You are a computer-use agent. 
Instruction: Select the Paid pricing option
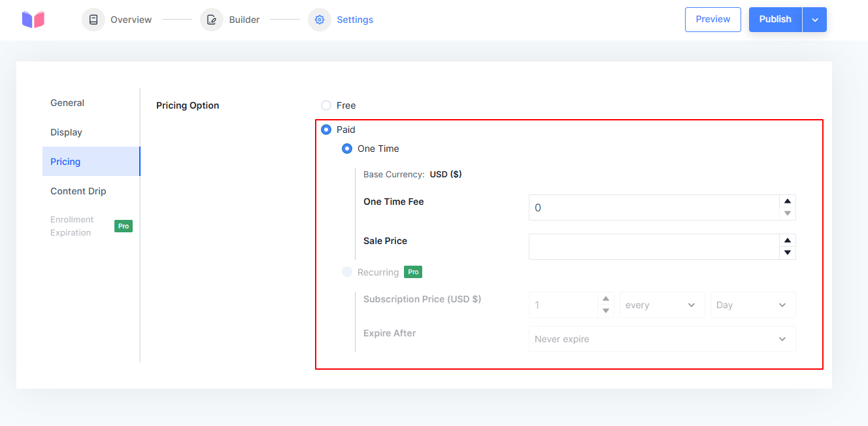pyautogui.click(x=326, y=130)
